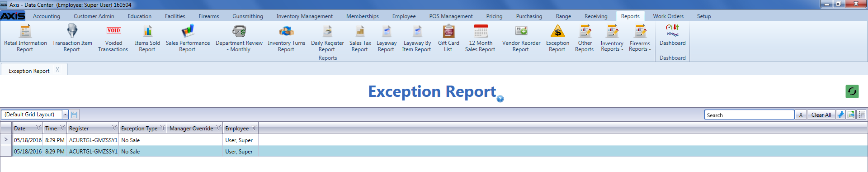Expand Other Reports menu

pos(585,38)
